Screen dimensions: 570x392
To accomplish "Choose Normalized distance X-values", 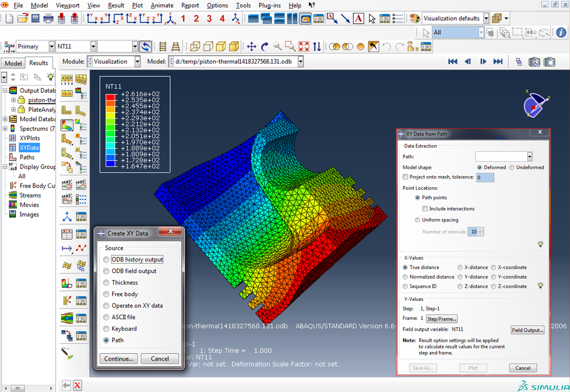I will (405, 277).
